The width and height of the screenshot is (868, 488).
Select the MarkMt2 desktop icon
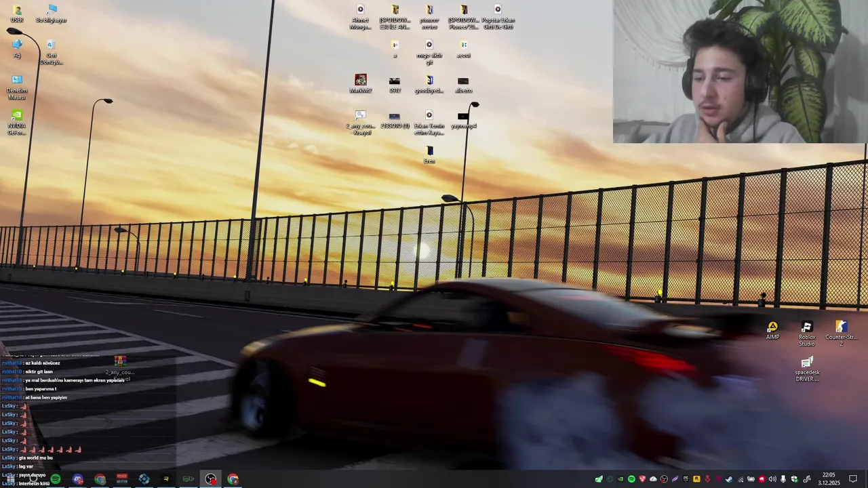[x=360, y=84]
